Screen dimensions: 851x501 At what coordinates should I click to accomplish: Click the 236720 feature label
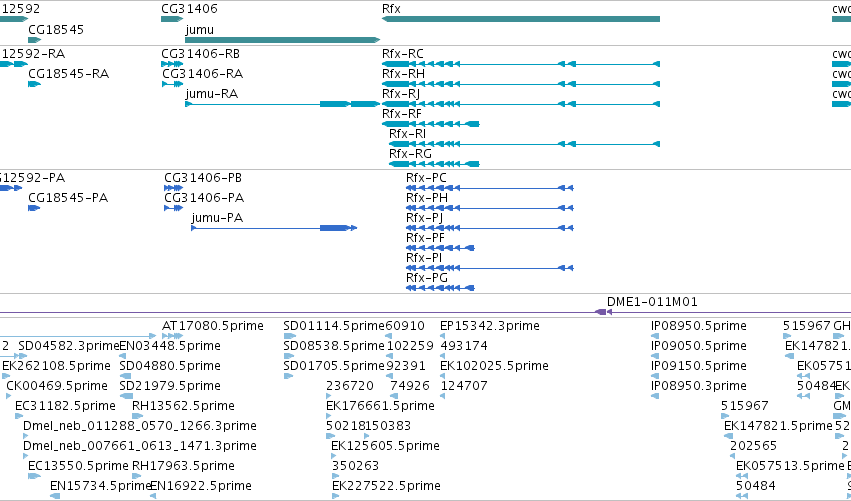pyautogui.click(x=350, y=386)
